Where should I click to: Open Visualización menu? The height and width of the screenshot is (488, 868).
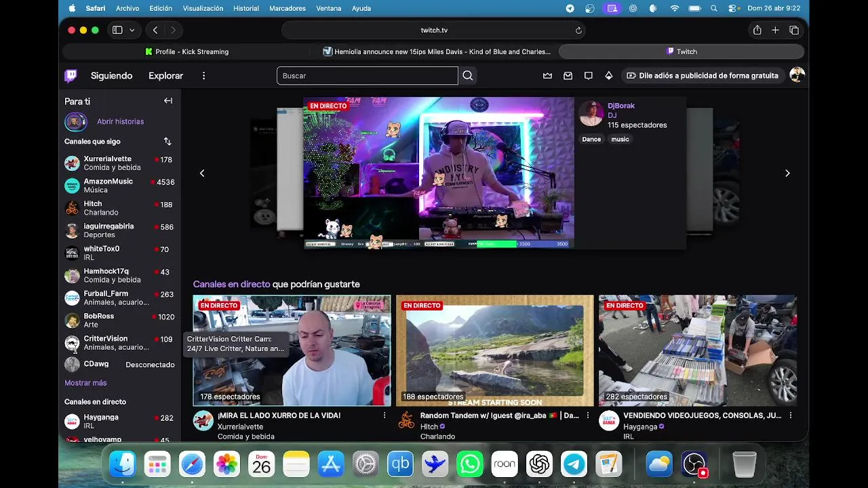click(203, 8)
